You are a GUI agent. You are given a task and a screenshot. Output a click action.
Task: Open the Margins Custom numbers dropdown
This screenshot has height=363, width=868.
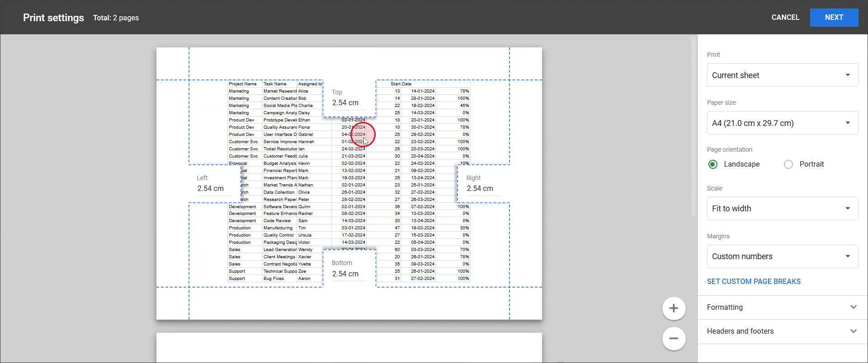pyautogui.click(x=783, y=256)
